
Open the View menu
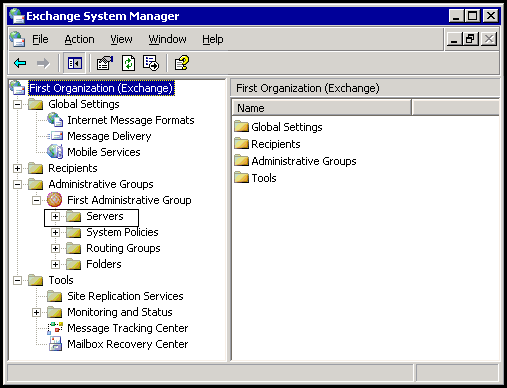(x=121, y=39)
